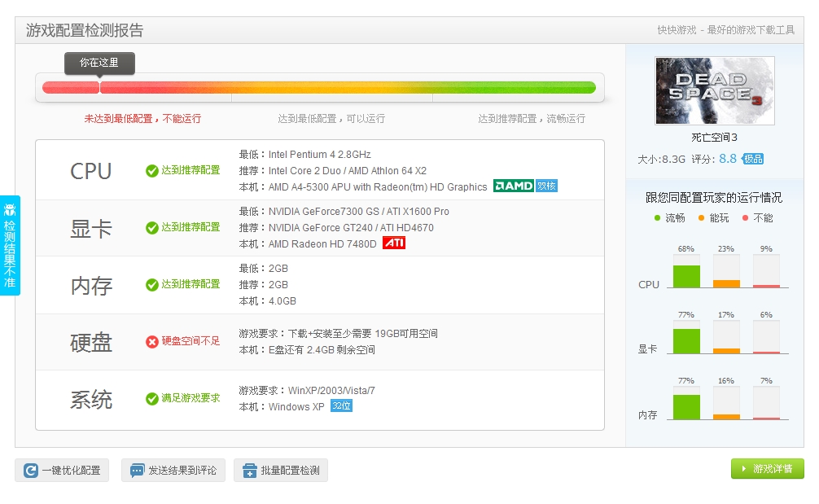Click the green check icon in 内存 row
819x504 pixels.
(152, 285)
